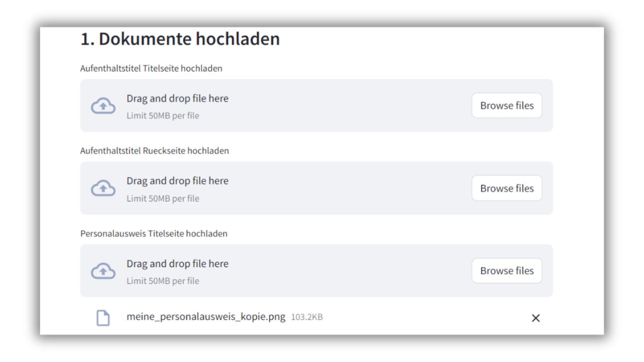Click the upload icon for Aufenthaltstitel Rueckseite
The image size is (644, 362).
(x=103, y=188)
